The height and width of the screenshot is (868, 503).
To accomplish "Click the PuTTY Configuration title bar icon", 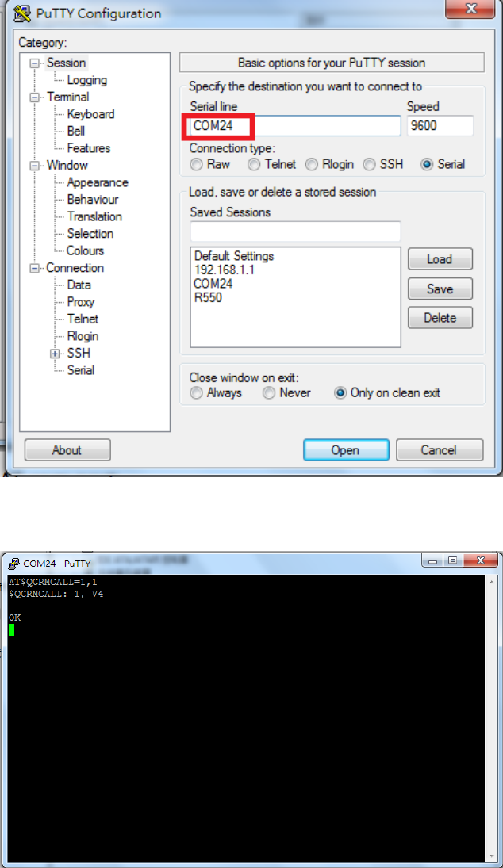I will tap(21, 13).
